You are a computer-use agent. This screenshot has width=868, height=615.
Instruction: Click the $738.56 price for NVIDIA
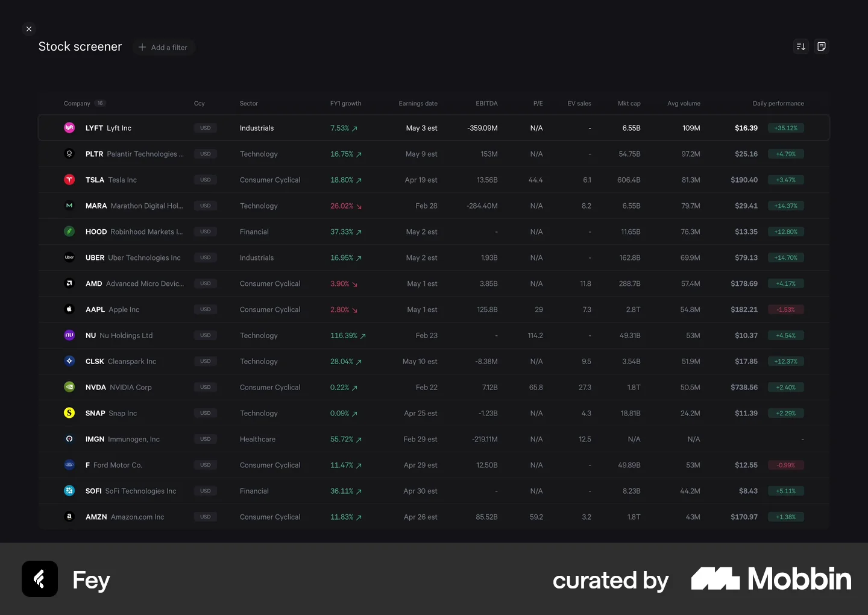(744, 387)
